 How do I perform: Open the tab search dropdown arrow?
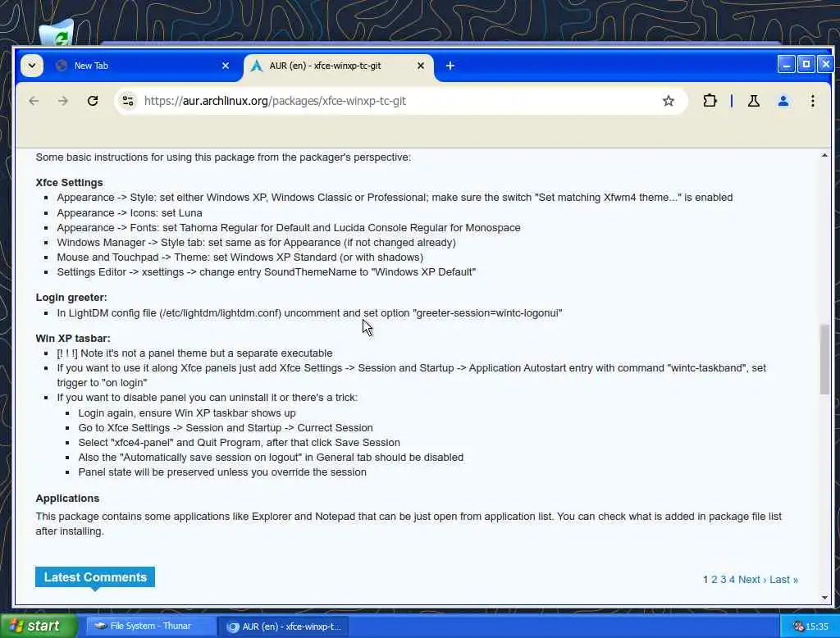click(x=32, y=66)
